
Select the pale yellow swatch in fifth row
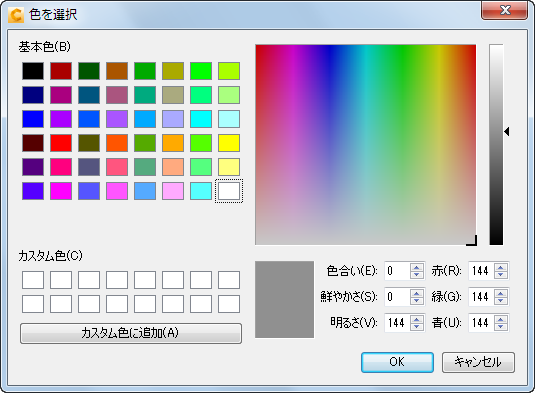click(x=229, y=167)
